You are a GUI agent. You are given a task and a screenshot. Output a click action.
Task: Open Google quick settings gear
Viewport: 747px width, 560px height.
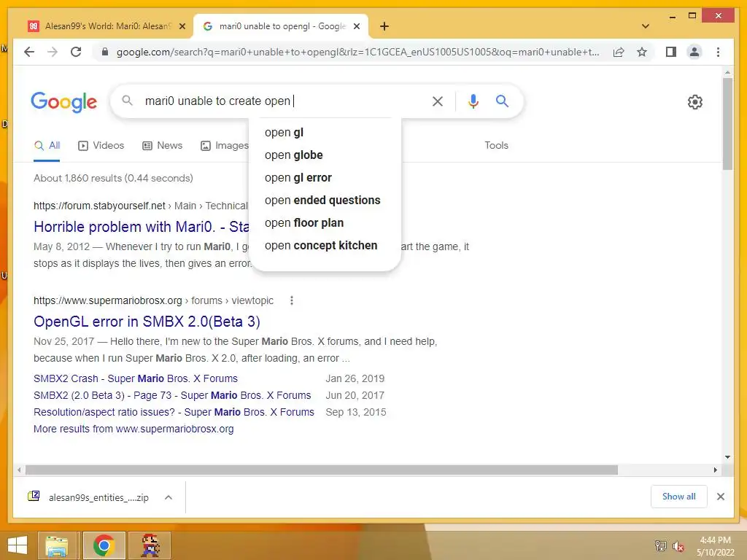pyautogui.click(x=694, y=102)
